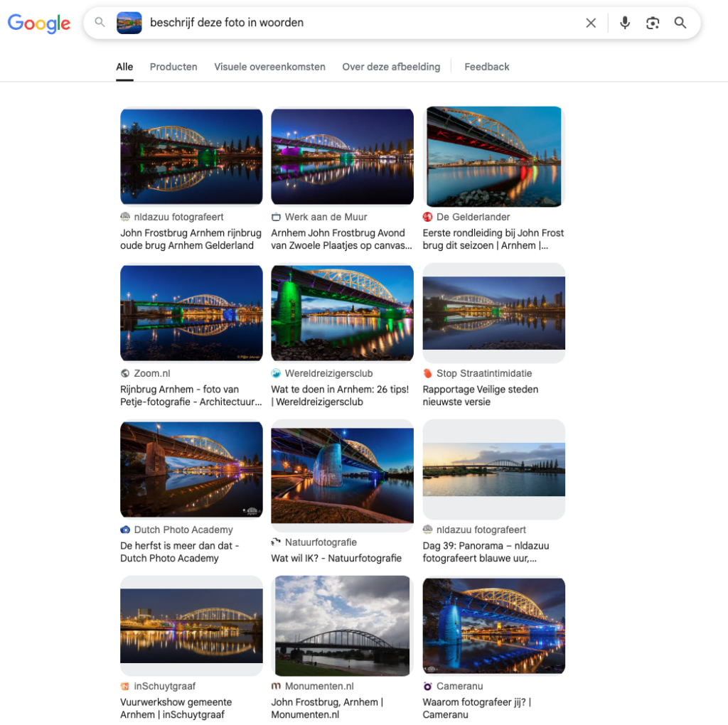This screenshot has height=725, width=728.
Task: Click 'Wat te doen in Arnhem: 26 tips!' title
Action: click(x=340, y=395)
